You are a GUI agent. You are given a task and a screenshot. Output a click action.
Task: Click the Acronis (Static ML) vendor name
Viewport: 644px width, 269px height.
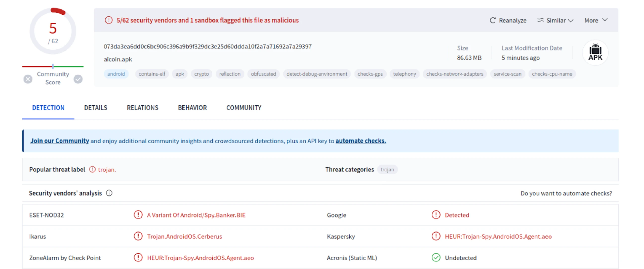coord(352,258)
